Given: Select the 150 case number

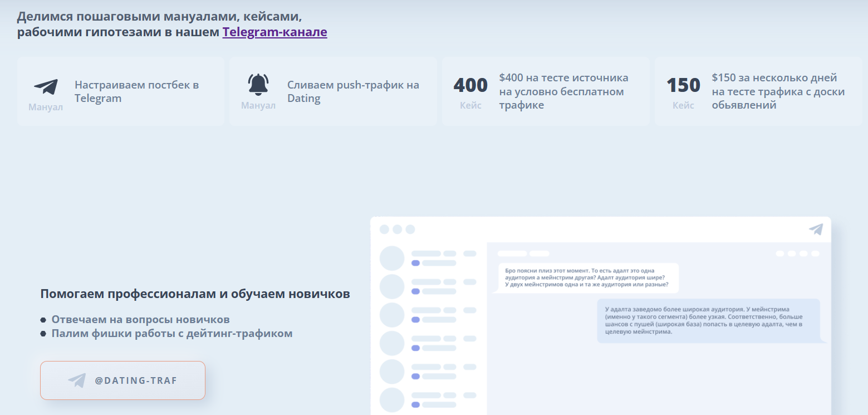Looking at the screenshot, I should tap(683, 85).
